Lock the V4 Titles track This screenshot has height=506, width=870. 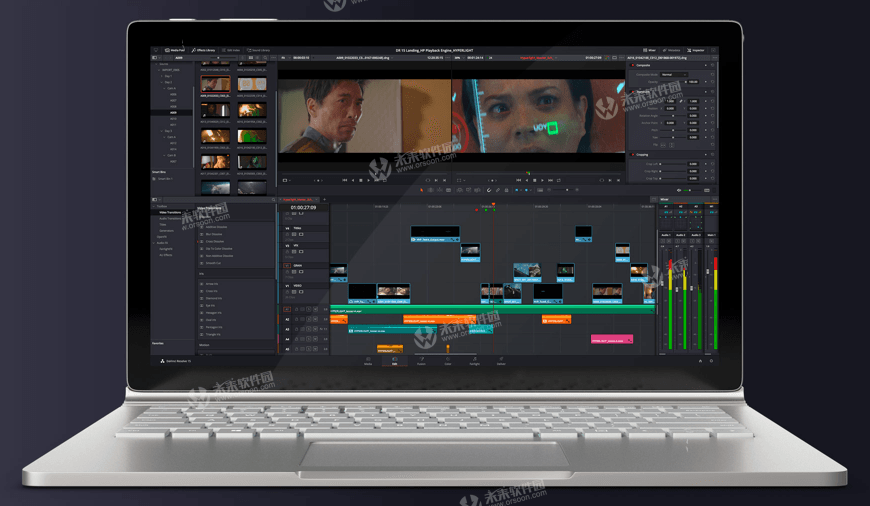coord(287,235)
